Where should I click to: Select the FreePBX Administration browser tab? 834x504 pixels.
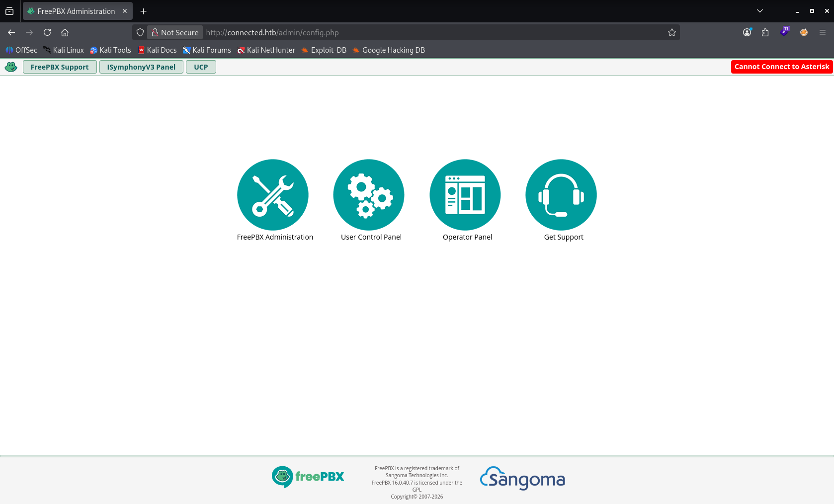[77, 11]
